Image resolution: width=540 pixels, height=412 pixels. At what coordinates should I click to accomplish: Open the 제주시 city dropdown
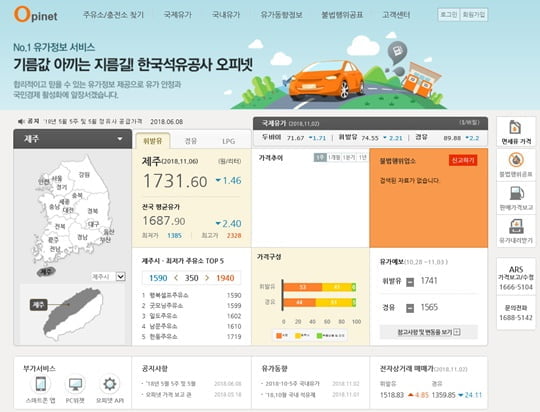108,277
